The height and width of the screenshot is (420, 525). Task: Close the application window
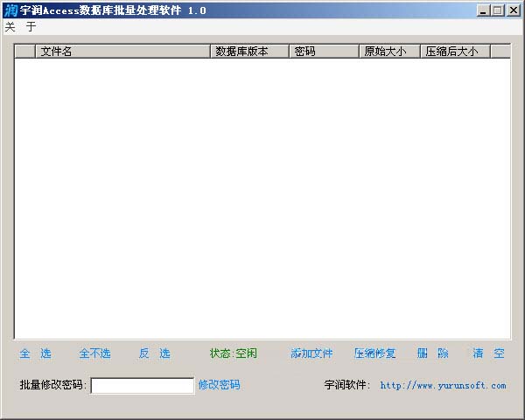[514, 10]
